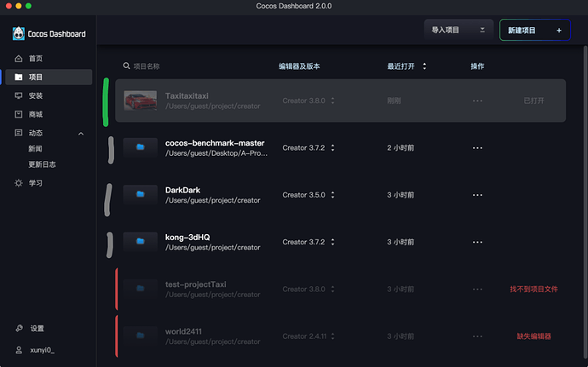Click the search magnifier icon
Image resolution: width=588 pixels, height=367 pixels.
pyautogui.click(x=126, y=66)
